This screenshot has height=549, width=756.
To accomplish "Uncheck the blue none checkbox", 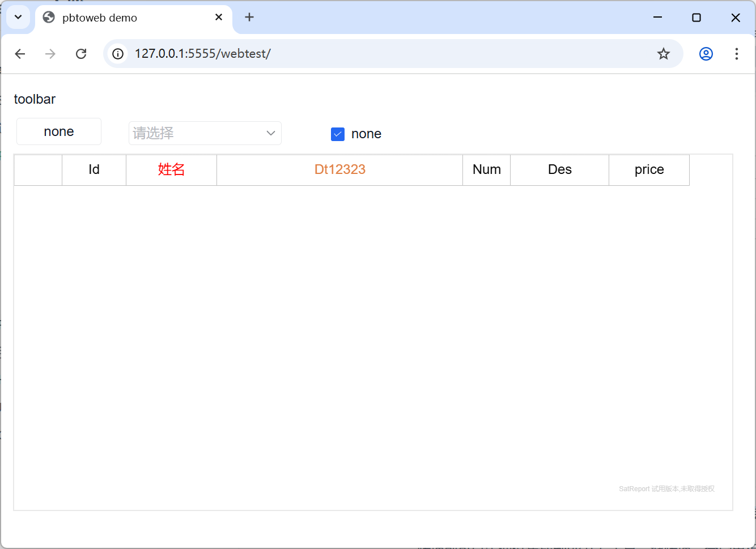I will [x=338, y=134].
